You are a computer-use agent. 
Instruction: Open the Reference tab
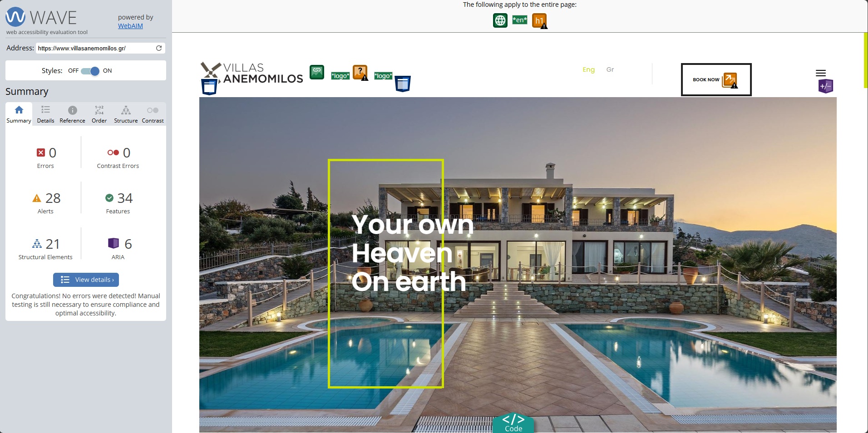coord(72,114)
